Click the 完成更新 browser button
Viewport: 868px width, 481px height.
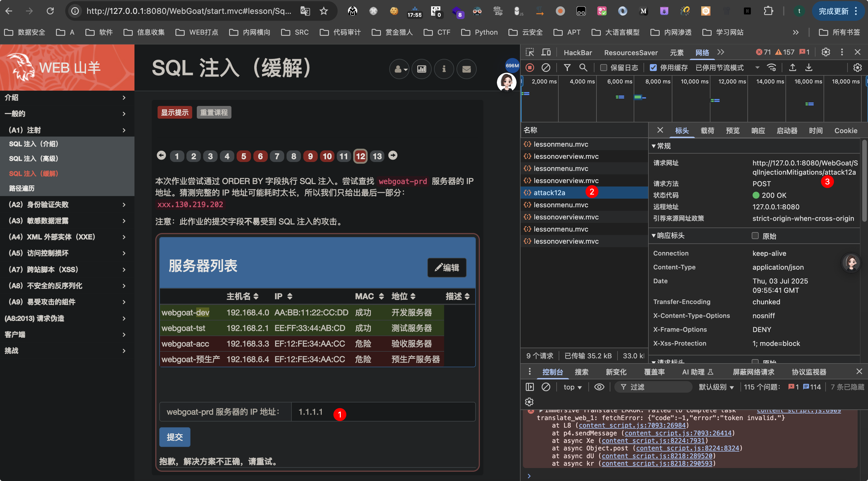838,11
